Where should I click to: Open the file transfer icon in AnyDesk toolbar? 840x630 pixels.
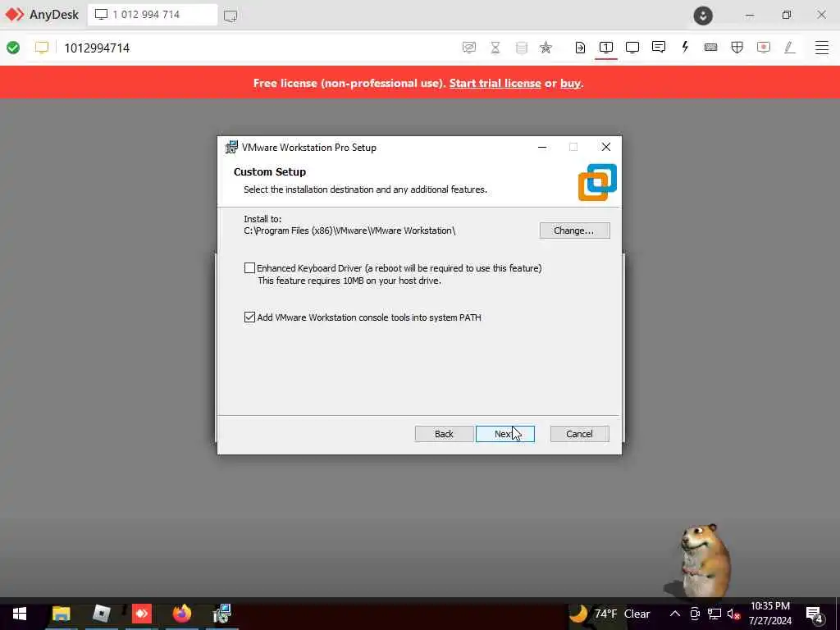coord(580,48)
